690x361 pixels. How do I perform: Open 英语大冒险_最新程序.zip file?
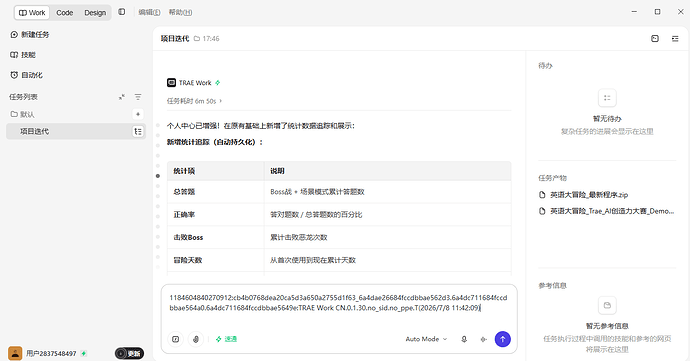[584, 195]
